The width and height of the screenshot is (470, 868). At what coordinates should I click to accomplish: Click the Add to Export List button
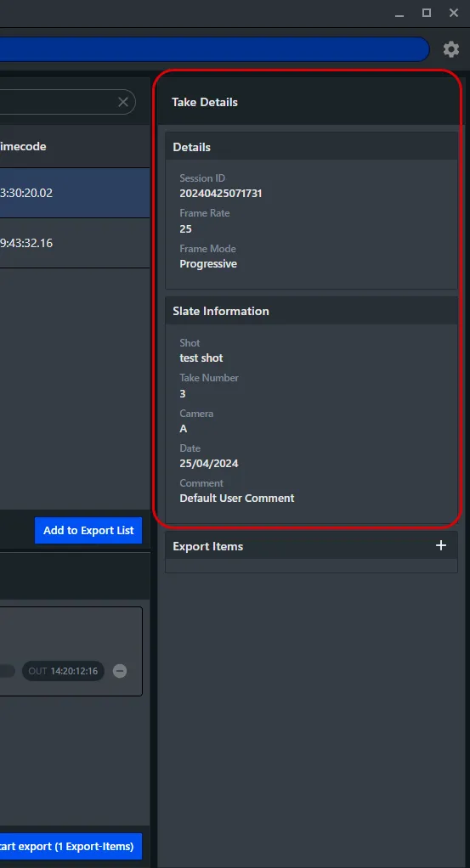(88, 530)
